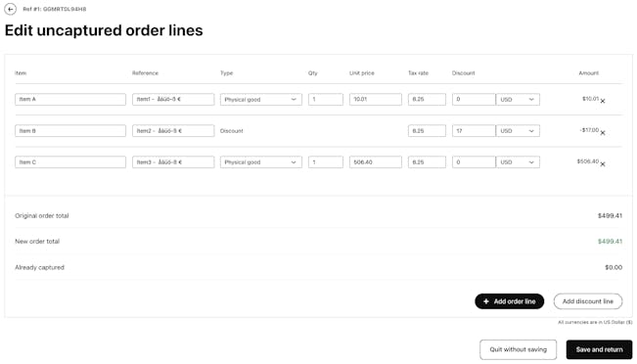Open the Type dropdown for Item C
The image size is (637, 364).
point(261,162)
